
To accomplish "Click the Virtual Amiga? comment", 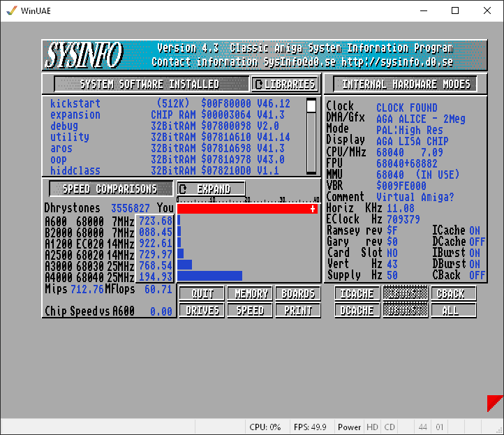I will point(415,197).
